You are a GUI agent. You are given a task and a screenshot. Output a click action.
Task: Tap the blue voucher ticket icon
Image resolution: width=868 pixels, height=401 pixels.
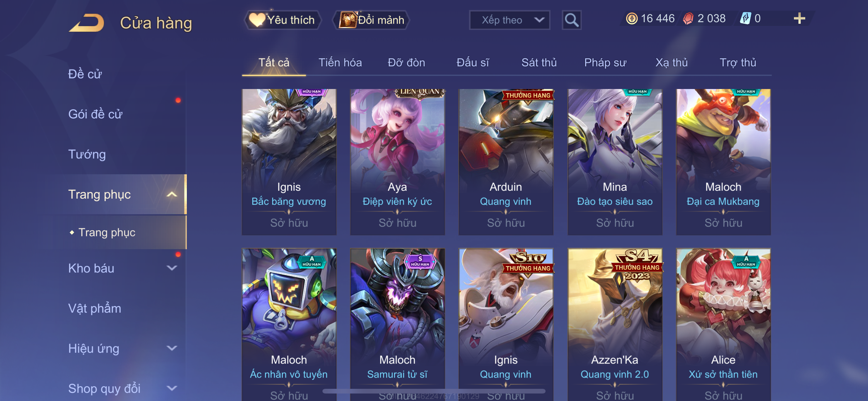pyautogui.click(x=745, y=18)
